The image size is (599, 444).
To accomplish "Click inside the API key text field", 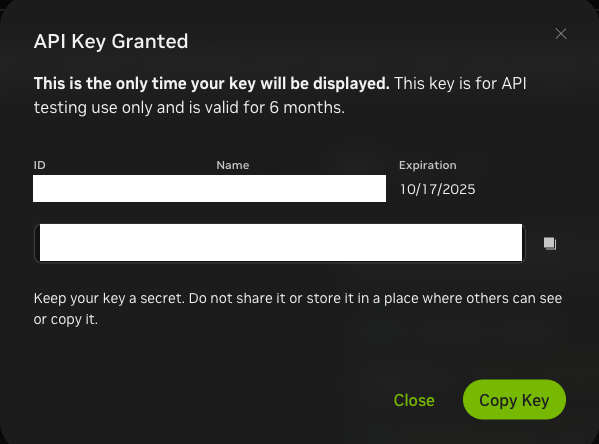I will pyautogui.click(x=280, y=243).
